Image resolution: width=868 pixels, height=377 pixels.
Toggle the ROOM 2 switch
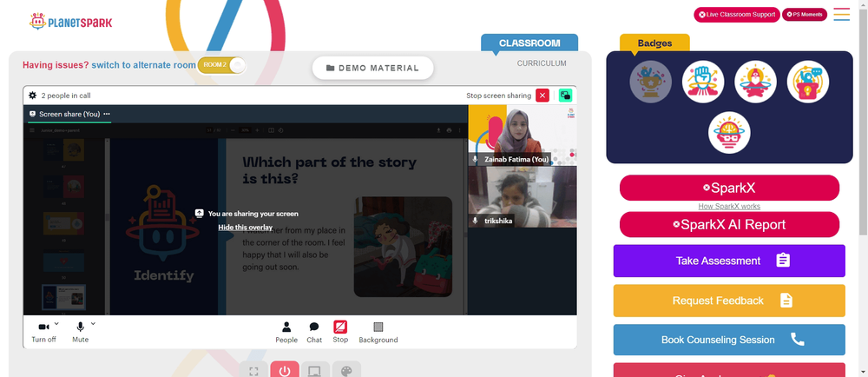(x=221, y=65)
